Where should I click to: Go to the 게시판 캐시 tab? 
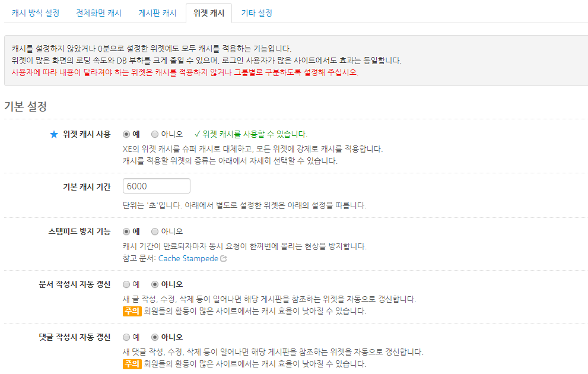[157, 12]
